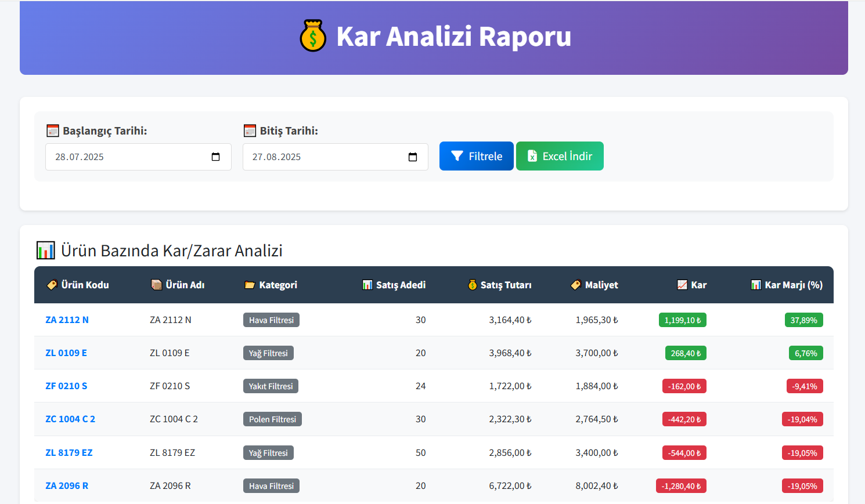Viewport: 865px width, 504px height.
Task: Click the Excel İndir button
Action: 560,155
